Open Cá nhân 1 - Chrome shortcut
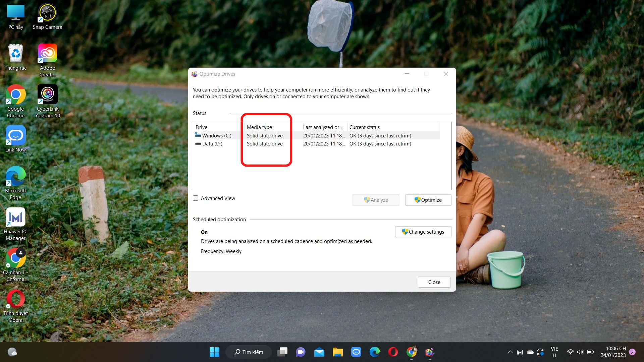 (16, 265)
